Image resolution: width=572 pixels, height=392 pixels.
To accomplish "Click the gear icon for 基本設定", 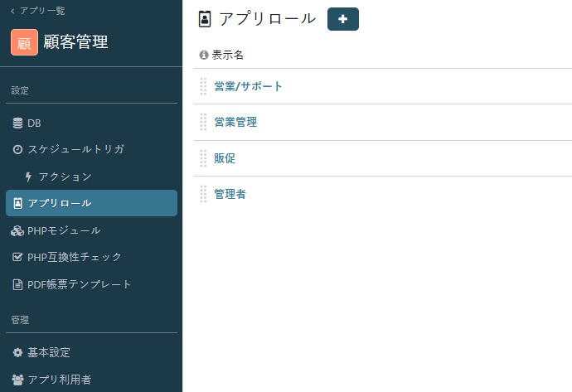I will coord(17,352).
